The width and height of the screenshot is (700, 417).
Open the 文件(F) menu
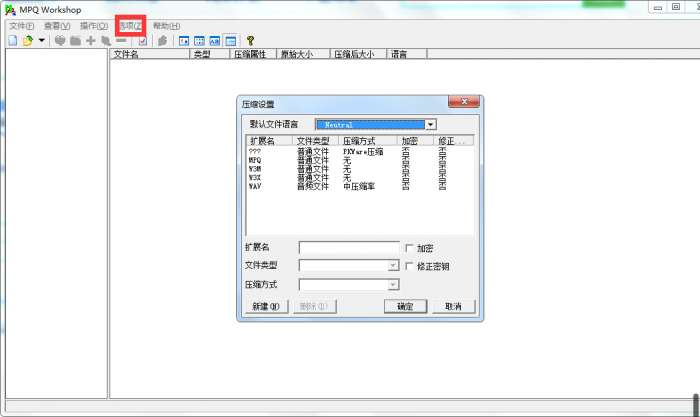pyautogui.click(x=21, y=26)
